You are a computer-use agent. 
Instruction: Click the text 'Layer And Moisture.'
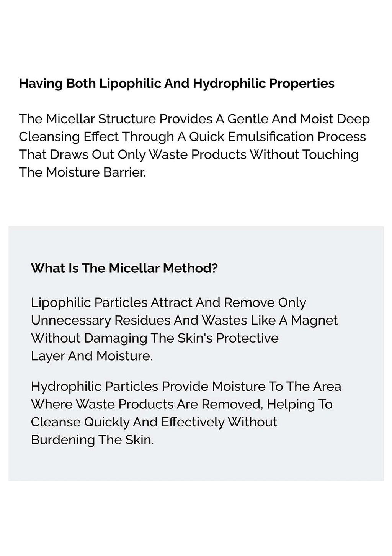coord(91,356)
